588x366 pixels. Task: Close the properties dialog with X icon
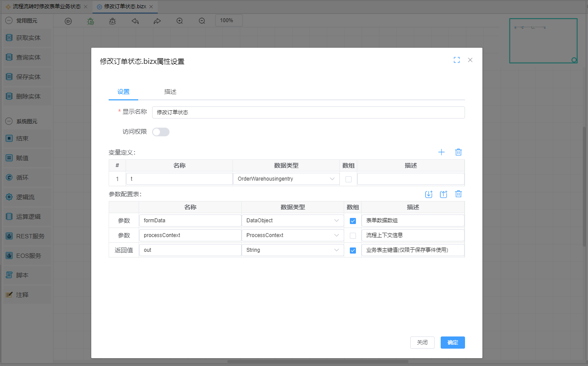470,60
